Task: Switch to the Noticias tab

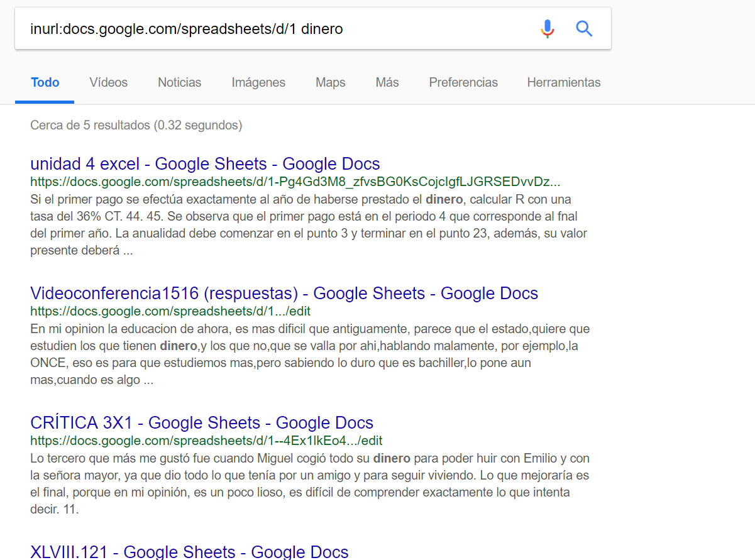Action: pyautogui.click(x=179, y=82)
